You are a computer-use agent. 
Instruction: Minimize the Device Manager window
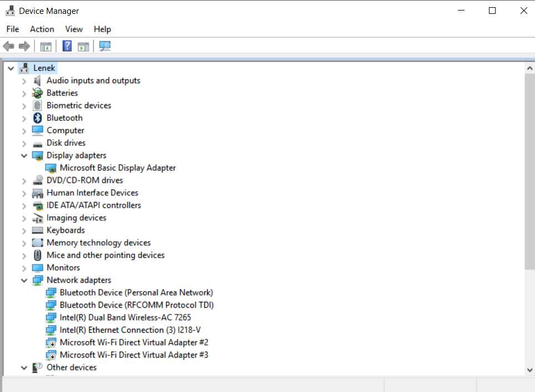point(461,11)
